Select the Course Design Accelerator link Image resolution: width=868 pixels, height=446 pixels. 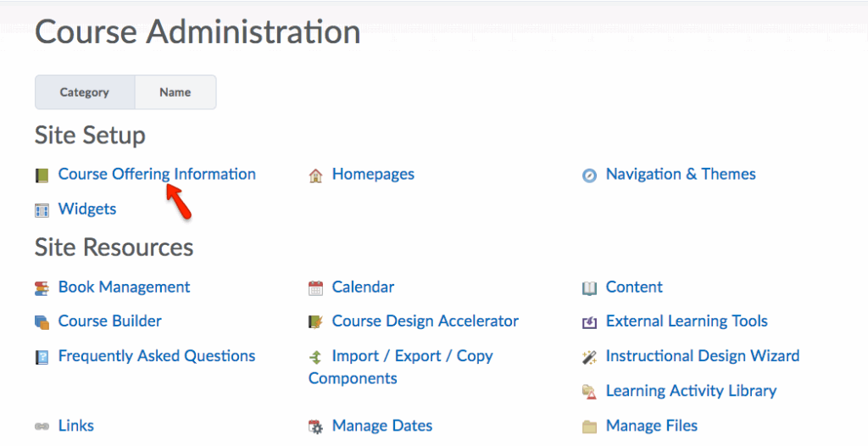pyautogui.click(x=425, y=321)
